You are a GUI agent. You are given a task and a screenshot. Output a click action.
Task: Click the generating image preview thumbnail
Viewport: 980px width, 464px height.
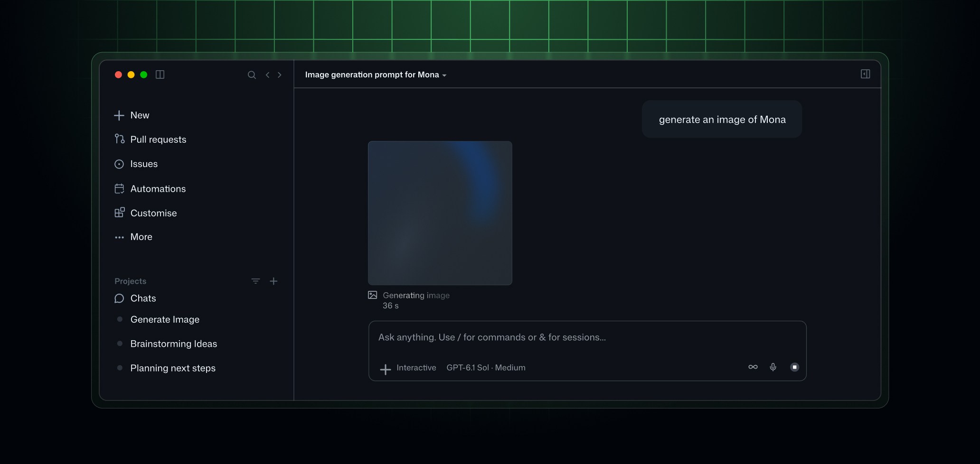click(x=440, y=213)
